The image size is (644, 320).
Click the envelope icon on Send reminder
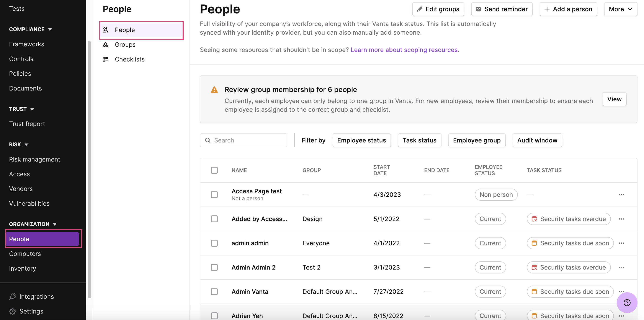pyautogui.click(x=479, y=9)
